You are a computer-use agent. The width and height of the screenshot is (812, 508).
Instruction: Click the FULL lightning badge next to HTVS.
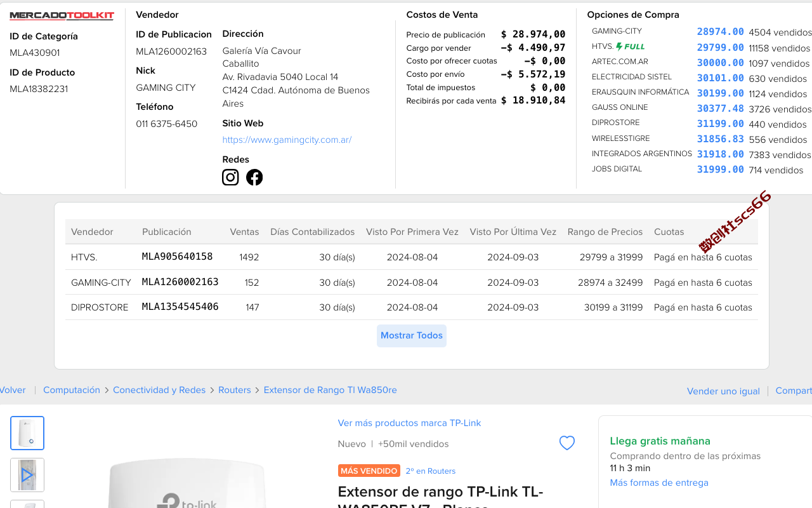coord(631,46)
